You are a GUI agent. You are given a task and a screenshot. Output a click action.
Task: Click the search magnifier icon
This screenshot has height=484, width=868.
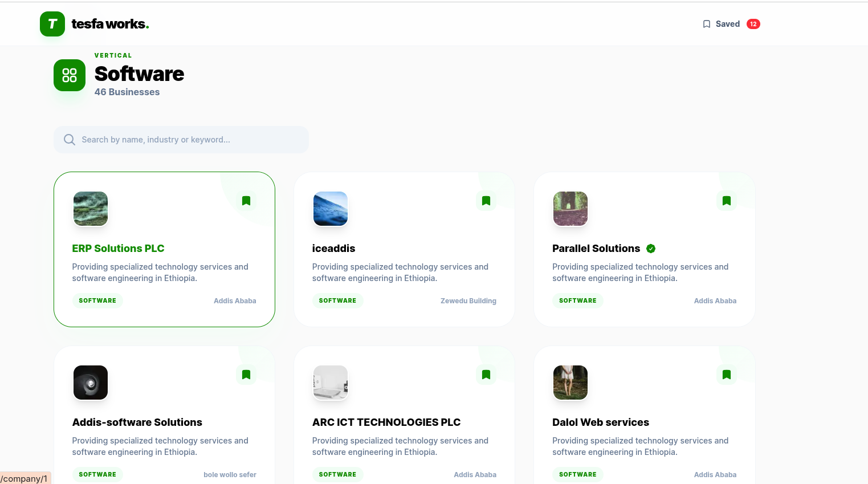70,140
